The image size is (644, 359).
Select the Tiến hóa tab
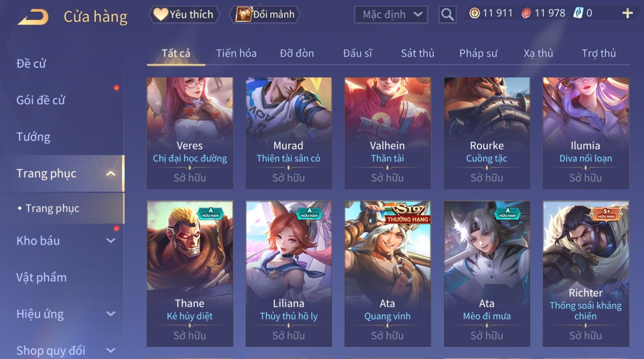click(236, 53)
